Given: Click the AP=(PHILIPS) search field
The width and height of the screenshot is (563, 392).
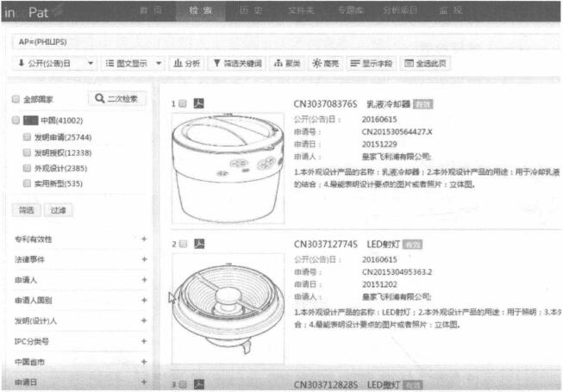Looking at the screenshot, I should pyautogui.click(x=286, y=42).
